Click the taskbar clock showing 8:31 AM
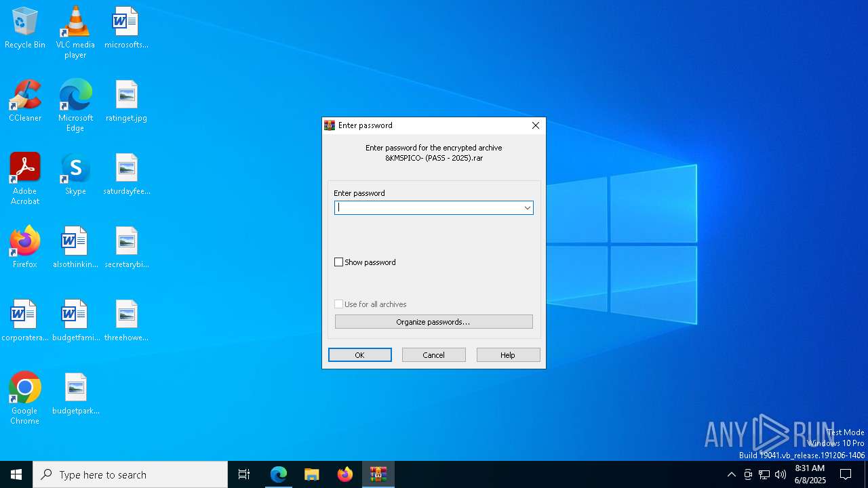This screenshot has width=868, height=488. coord(810,474)
